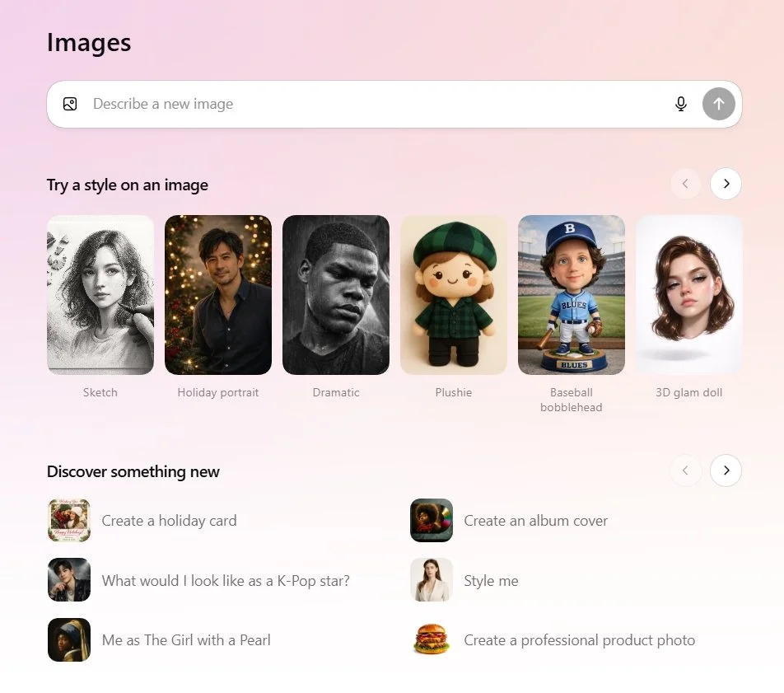Choose the Sketch style thumbnail

[x=100, y=295]
